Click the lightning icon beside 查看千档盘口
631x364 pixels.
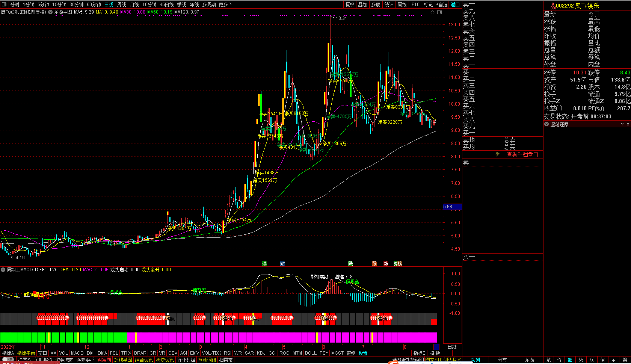[x=497, y=154]
